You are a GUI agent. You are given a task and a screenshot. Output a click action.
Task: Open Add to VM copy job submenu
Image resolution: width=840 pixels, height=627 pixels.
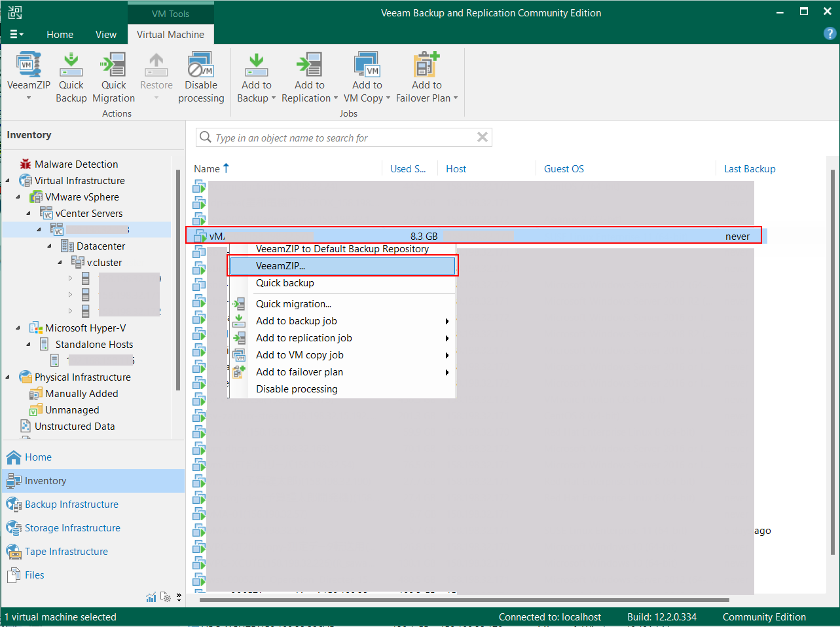342,355
